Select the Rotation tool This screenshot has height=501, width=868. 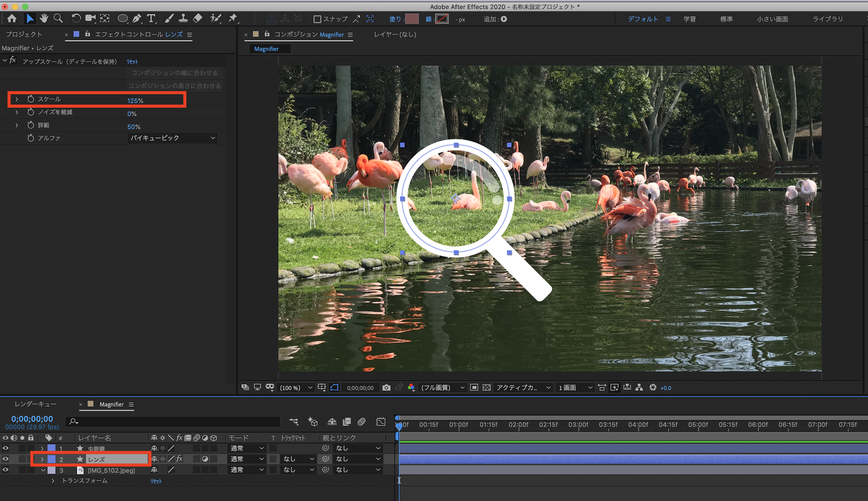click(x=76, y=18)
